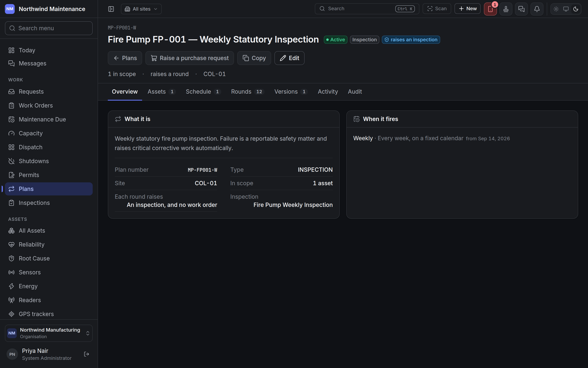Click the global Search box

pos(367,9)
